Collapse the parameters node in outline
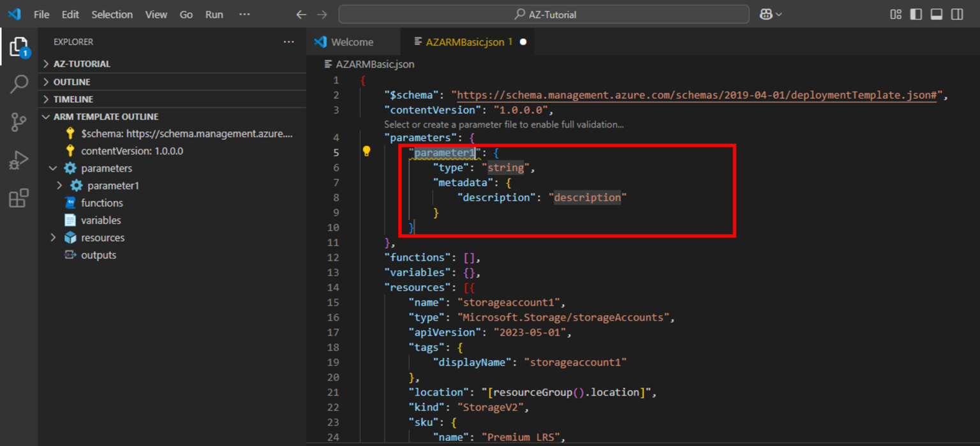Viewport: 980px width, 446px height. pos(53,168)
